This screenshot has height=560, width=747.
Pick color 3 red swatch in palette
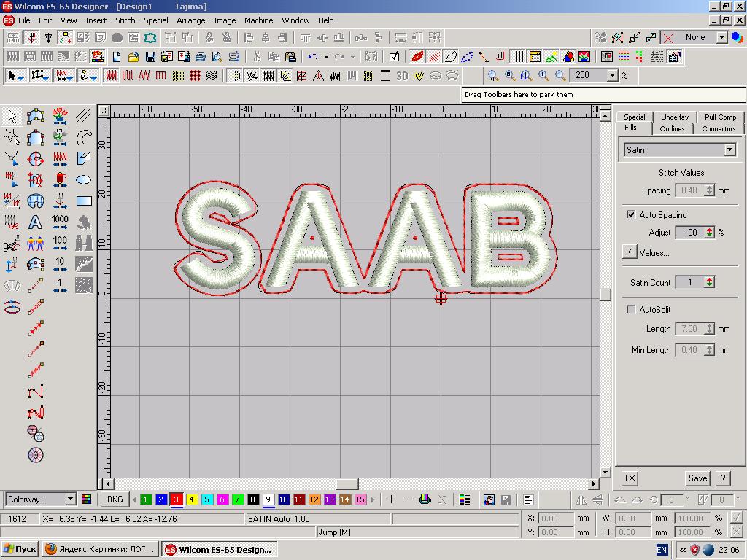[x=177, y=499]
